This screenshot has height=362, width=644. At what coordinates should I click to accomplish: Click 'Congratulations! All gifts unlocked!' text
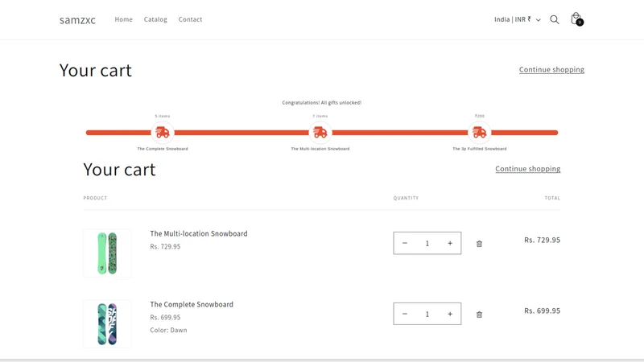[321, 103]
